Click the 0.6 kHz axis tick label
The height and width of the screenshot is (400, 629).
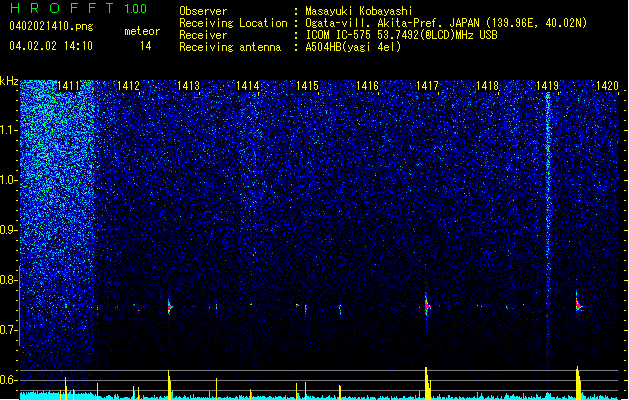(x=9, y=380)
